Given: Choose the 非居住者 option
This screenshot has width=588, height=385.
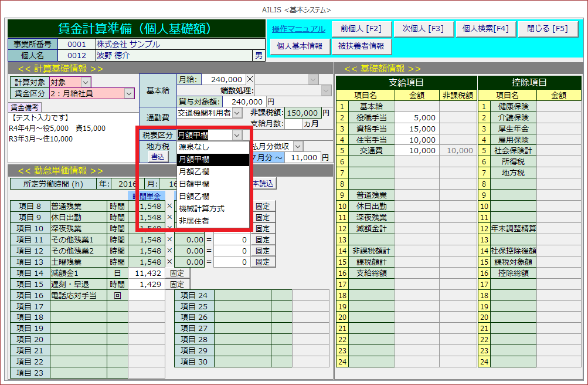Looking at the screenshot, I should (193, 221).
